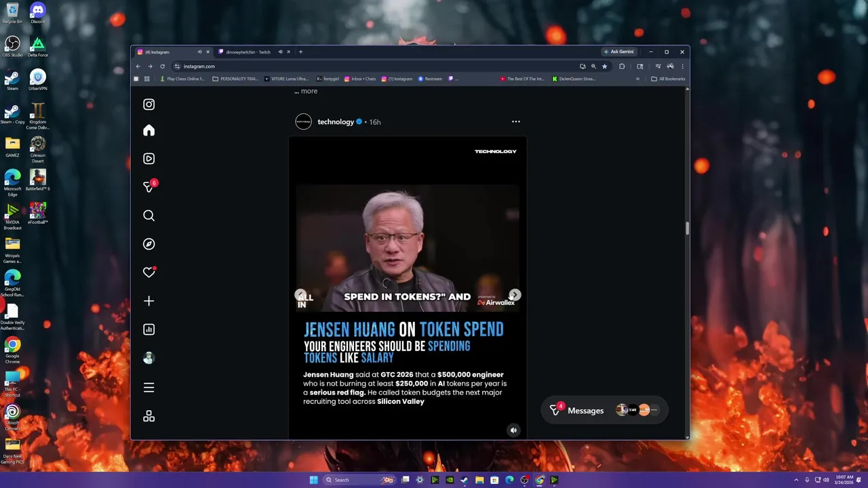Open Play Chess Online bookmark

point(182,79)
